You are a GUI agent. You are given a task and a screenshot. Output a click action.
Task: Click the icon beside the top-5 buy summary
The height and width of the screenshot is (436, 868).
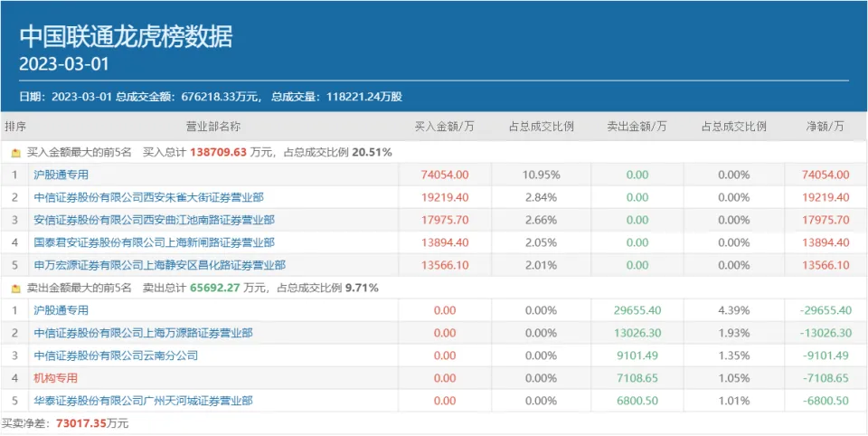coord(15,153)
